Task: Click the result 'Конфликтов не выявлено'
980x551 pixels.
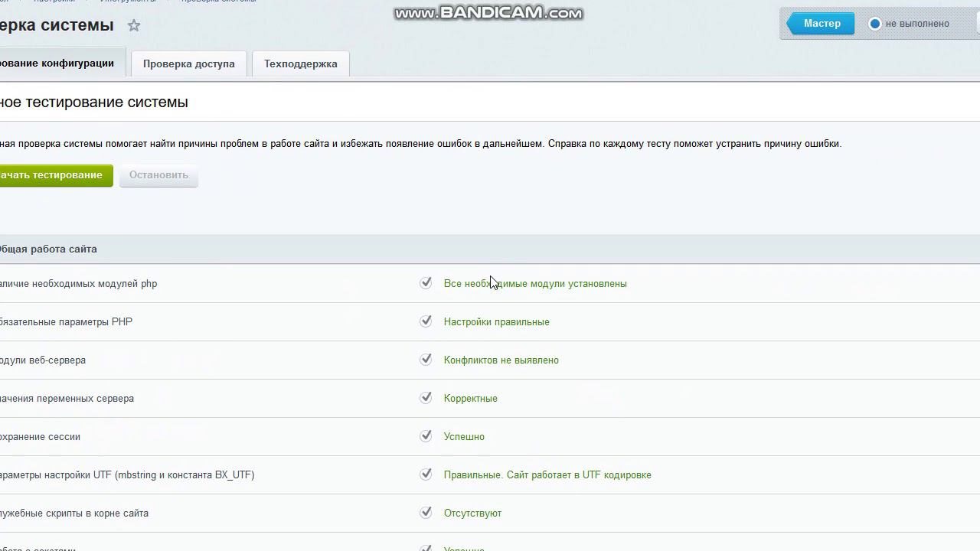Action: pyautogui.click(x=501, y=360)
